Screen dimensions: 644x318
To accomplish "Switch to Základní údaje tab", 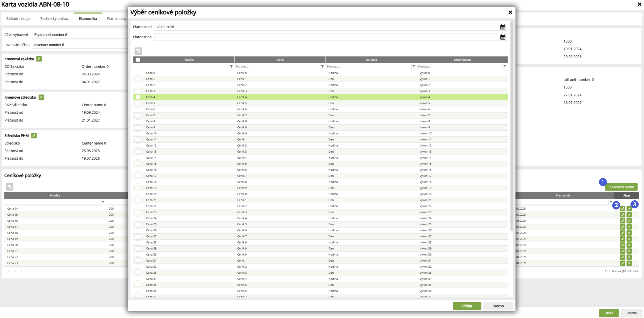I will click(18, 19).
